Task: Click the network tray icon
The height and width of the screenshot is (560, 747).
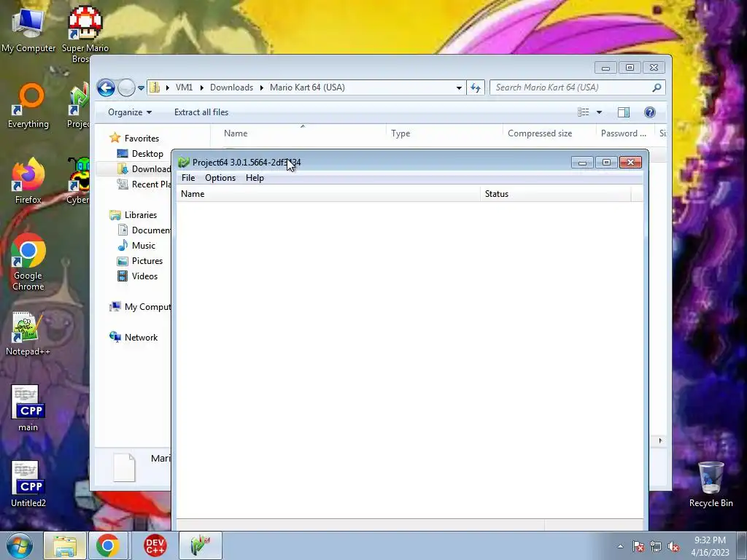Action: [x=656, y=546]
